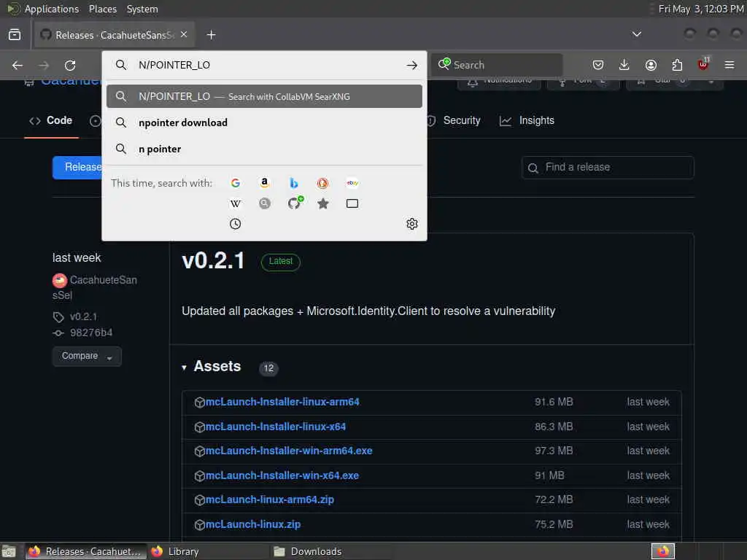This screenshot has height=560, width=747.
Task: Choose the 'n pointer' suggestion
Action: (264, 149)
